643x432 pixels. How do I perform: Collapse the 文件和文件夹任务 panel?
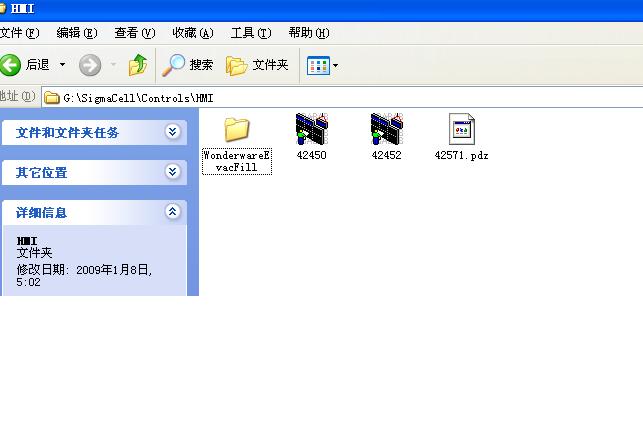[173, 132]
